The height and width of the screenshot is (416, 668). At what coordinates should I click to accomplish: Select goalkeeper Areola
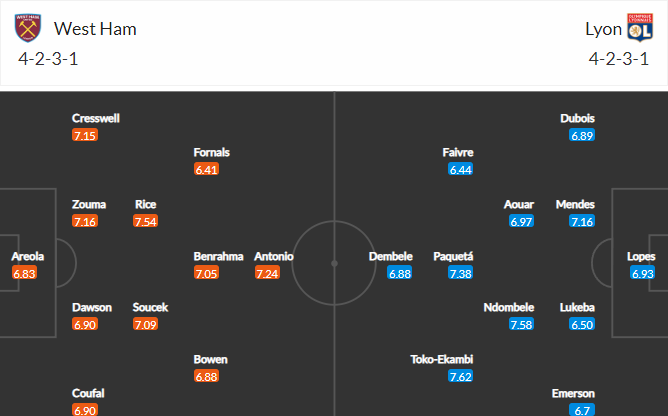point(27,256)
